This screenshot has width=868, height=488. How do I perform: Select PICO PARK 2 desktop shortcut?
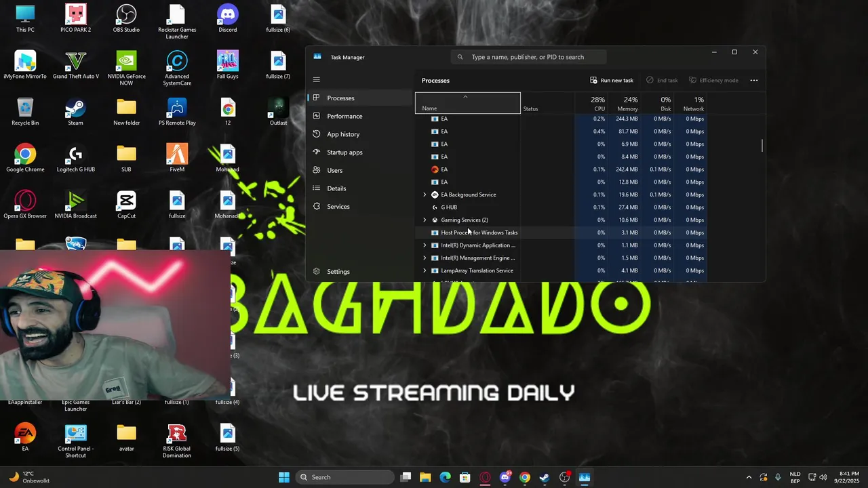[75, 18]
